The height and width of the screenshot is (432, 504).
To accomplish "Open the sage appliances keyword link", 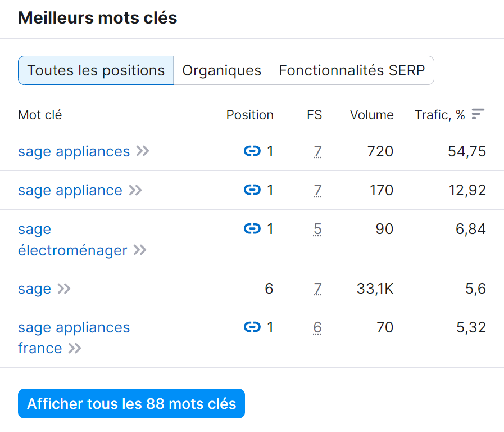I will tap(74, 151).
